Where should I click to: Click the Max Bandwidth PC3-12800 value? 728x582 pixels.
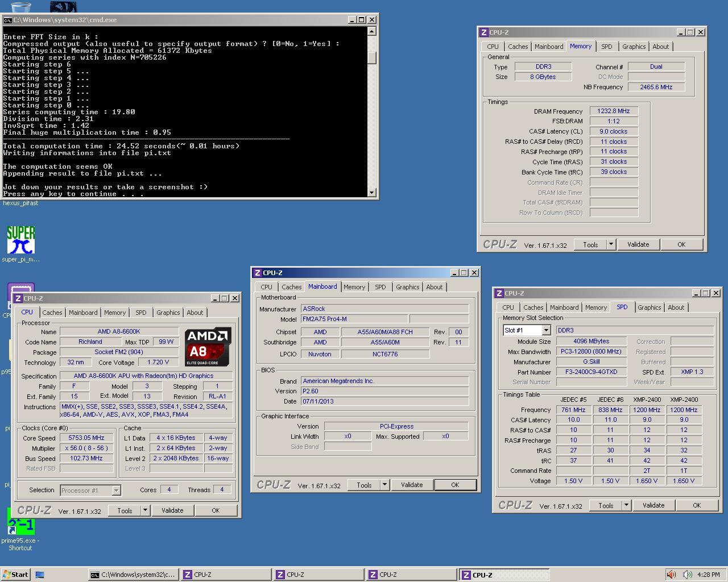point(591,352)
